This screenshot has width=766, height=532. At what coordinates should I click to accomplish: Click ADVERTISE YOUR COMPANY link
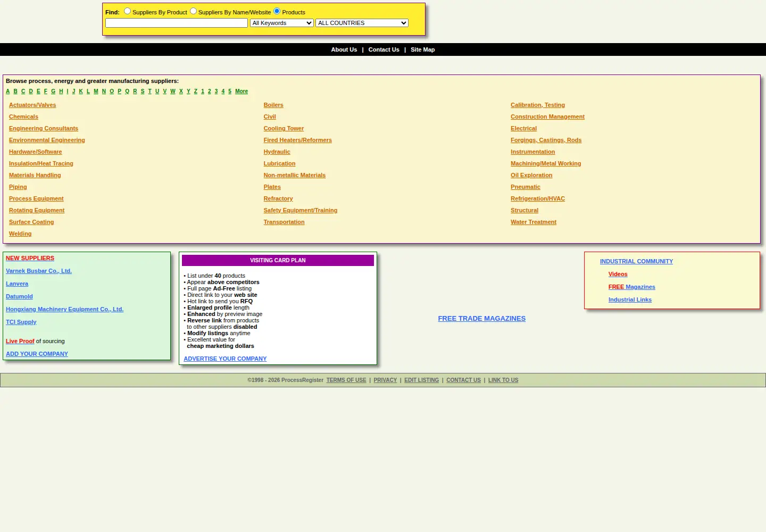(225, 359)
